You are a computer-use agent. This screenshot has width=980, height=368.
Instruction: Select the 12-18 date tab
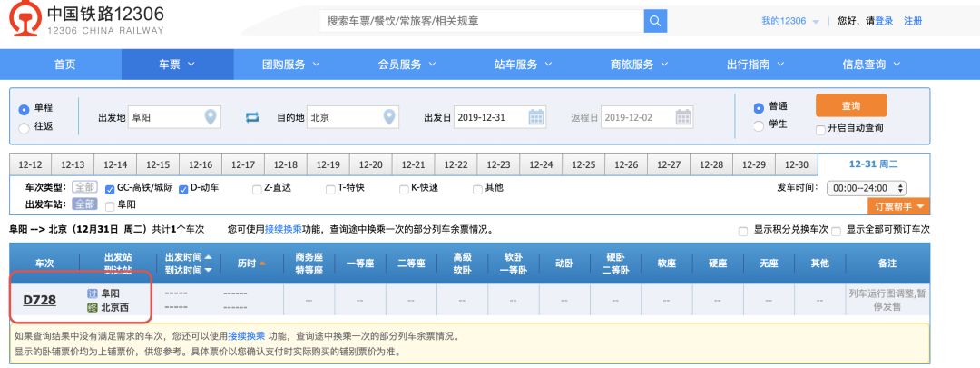286,165
